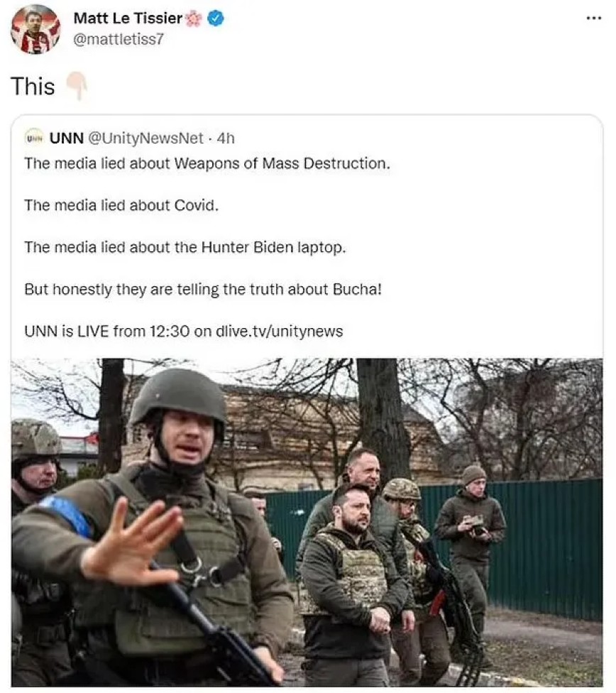The image size is (616, 693).
Task: Click the sentence mentioning Bucha
Action: 203,289
